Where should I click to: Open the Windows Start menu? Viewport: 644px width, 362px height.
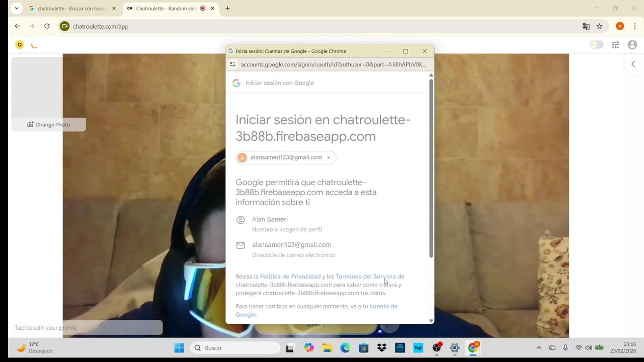click(x=179, y=348)
